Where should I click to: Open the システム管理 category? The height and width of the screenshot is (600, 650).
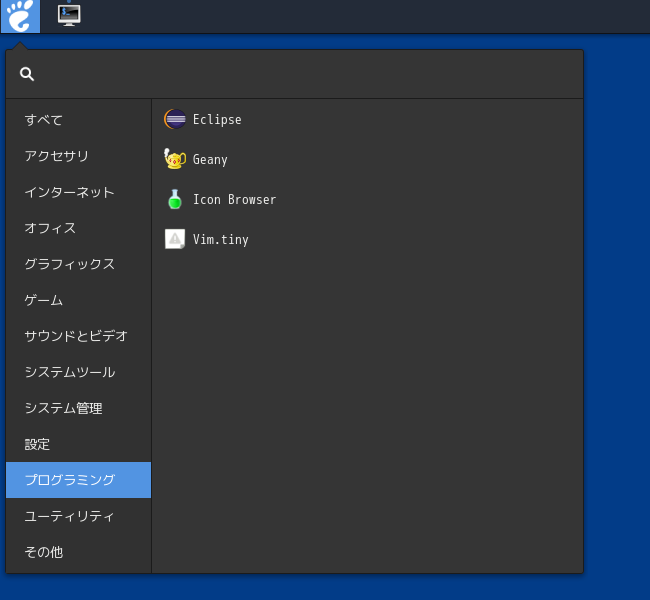click(79, 408)
